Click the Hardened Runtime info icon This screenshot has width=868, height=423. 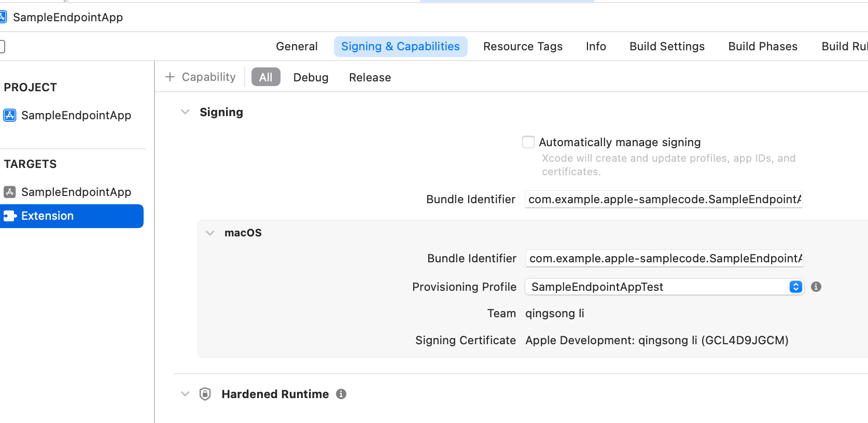coord(341,394)
